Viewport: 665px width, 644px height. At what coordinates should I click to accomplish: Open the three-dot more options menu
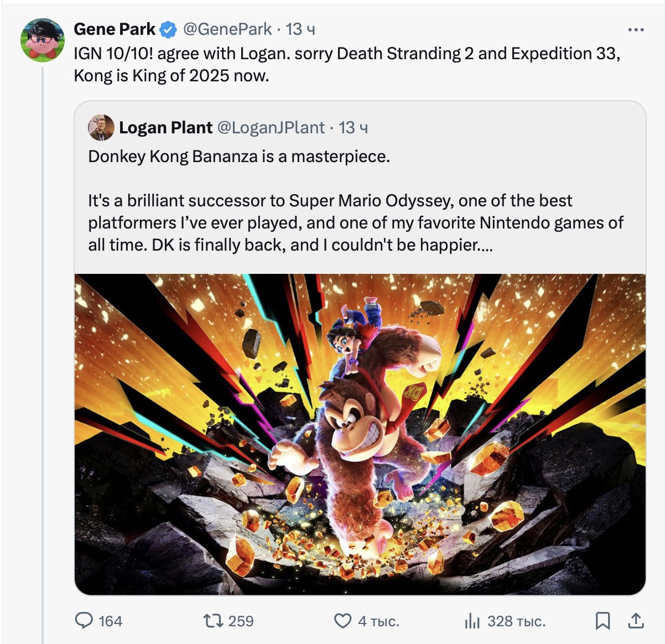[x=636, y=30]
